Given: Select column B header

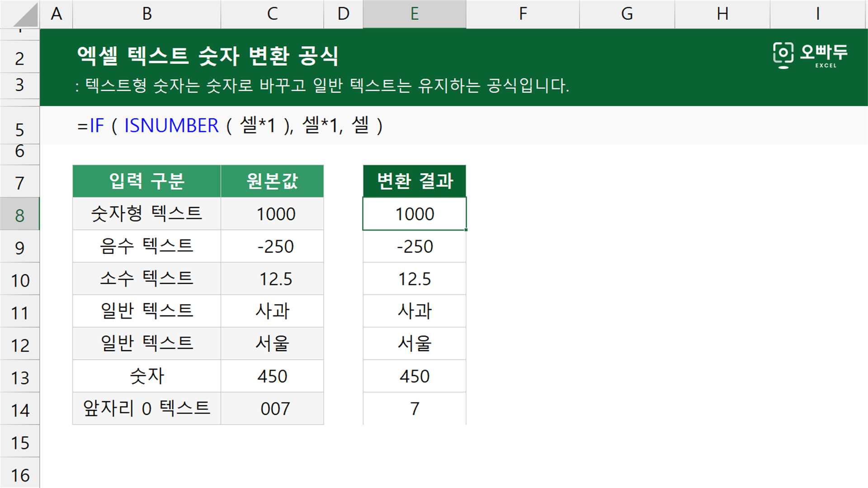Looking at the screenshot, I should (147, 14).
